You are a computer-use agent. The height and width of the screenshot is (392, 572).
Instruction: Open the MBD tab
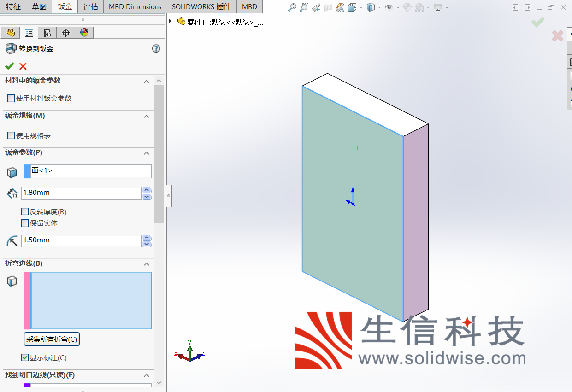[x=250, y=7]
